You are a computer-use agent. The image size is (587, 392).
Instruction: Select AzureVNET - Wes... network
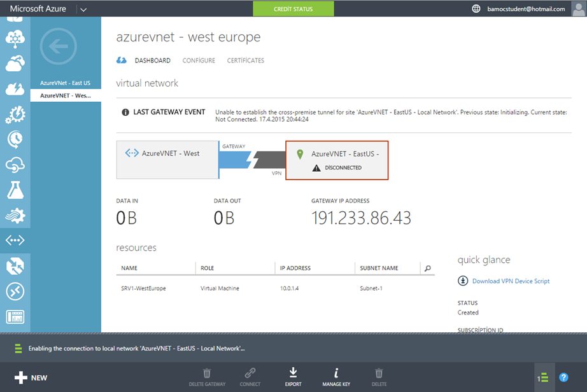(x=66, y=95)
